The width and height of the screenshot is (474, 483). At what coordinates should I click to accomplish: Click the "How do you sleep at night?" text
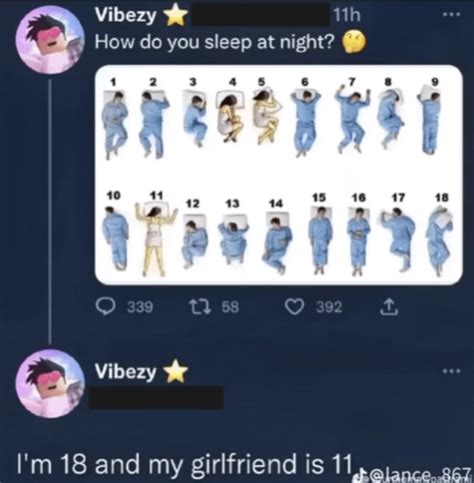(214, 43)
